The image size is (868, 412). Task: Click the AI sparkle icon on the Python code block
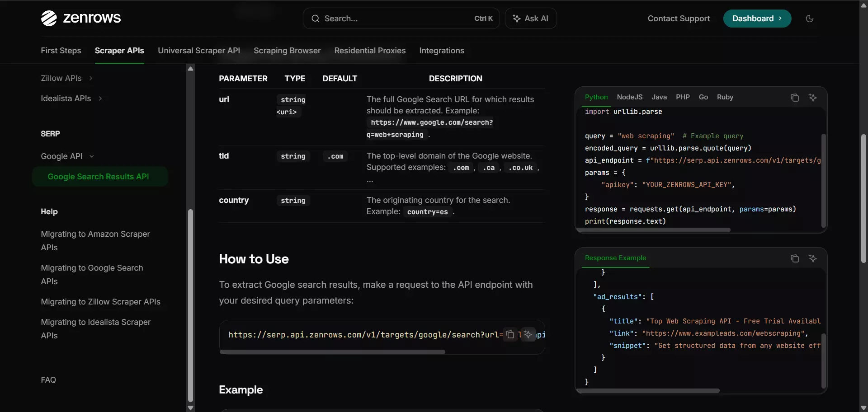[813, 98]
